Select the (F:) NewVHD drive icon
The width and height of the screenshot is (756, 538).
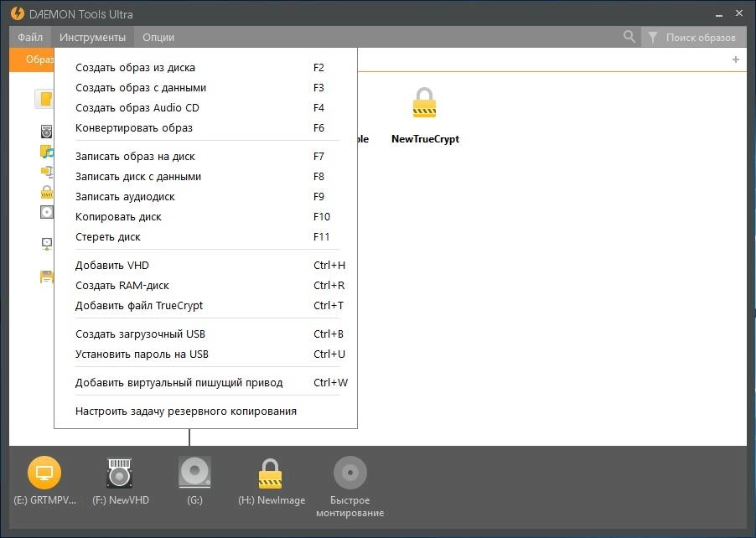coord(120,473)
